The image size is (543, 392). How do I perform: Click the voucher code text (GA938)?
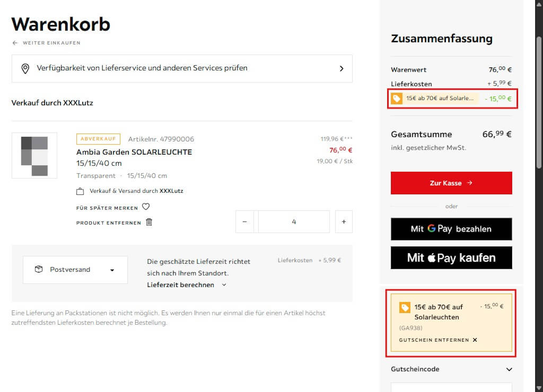(411, 328)
